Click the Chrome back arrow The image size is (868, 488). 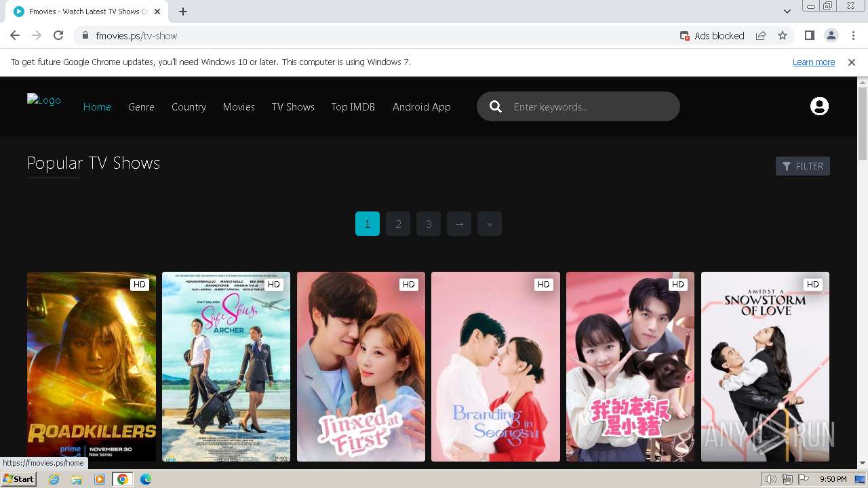coord(15,36)
